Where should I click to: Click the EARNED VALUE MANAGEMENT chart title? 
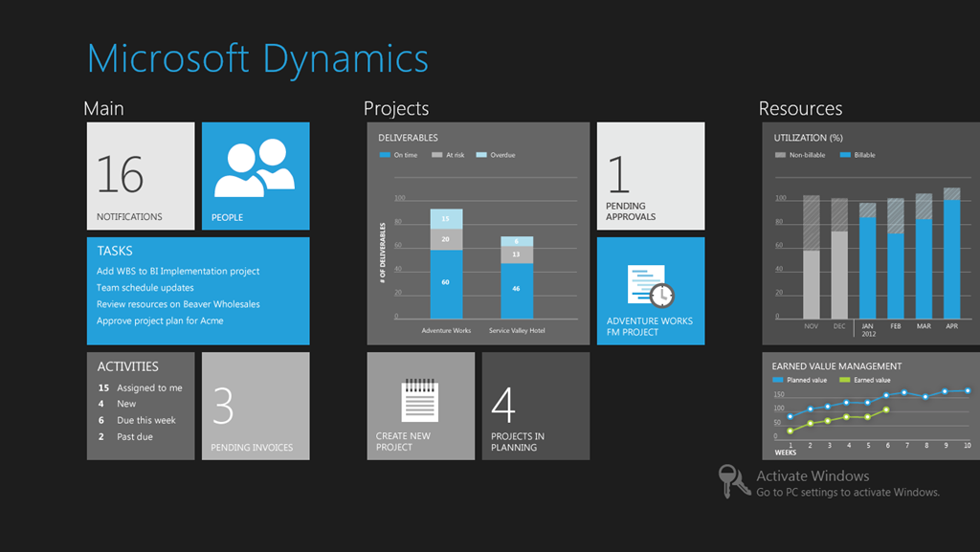coord(836,366)
